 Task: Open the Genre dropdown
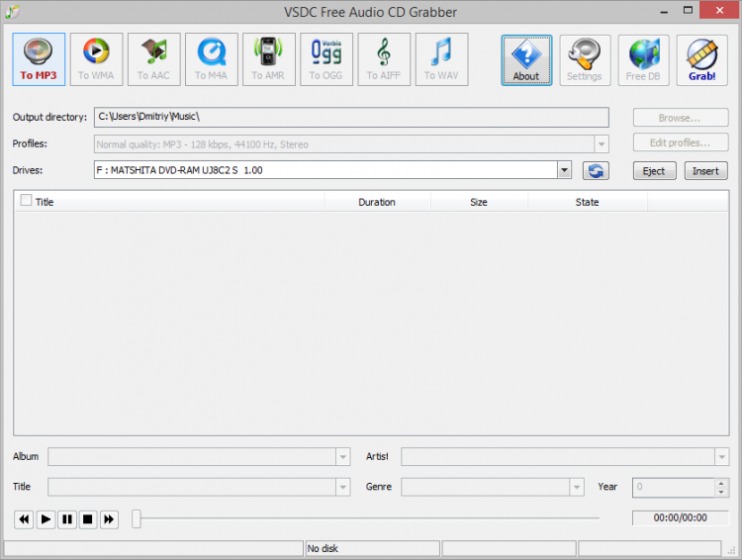(x=577, y=487)
